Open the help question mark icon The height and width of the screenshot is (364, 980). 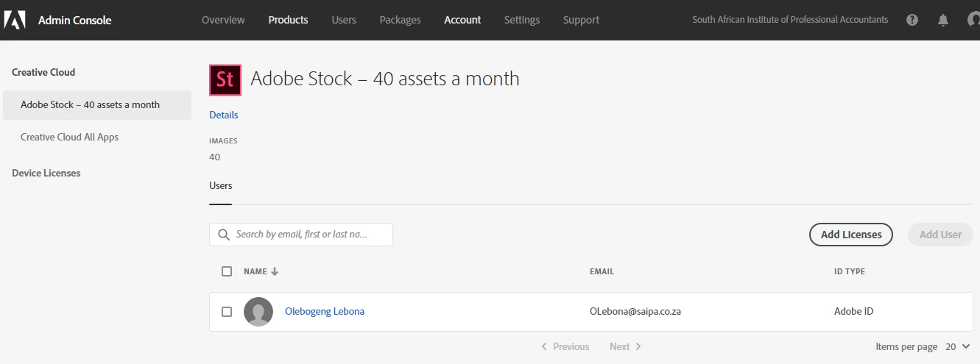tap(912, 20)
